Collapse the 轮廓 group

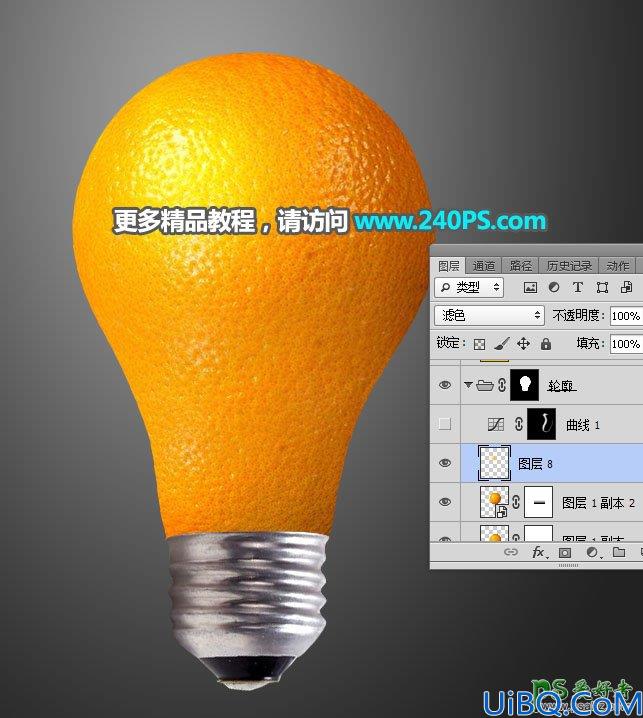tap(468, 385)
